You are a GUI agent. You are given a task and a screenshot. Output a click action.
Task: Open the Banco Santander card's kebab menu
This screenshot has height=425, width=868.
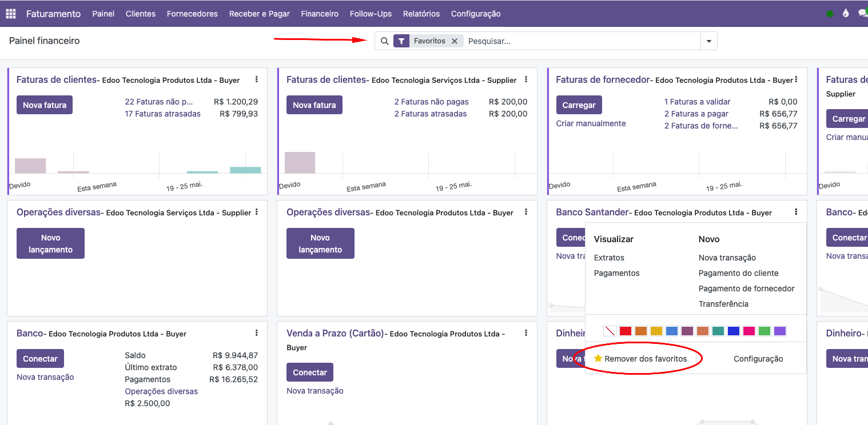point(796,212)
